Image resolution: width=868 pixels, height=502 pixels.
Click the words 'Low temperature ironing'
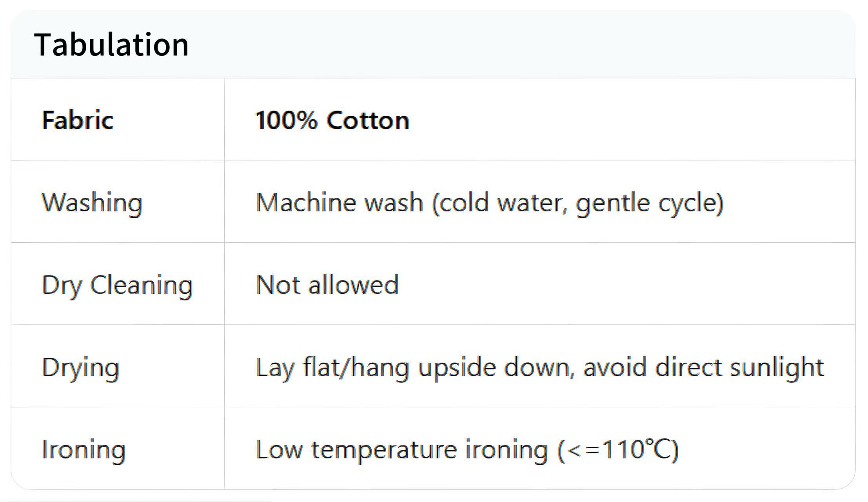pyautogui.click(x=401, y=449)
